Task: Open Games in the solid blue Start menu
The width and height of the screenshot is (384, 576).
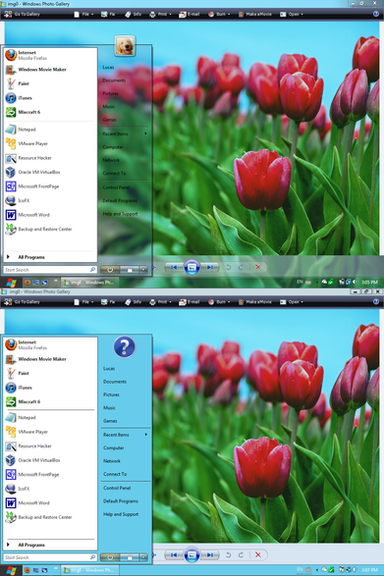Action: point(125,421)
